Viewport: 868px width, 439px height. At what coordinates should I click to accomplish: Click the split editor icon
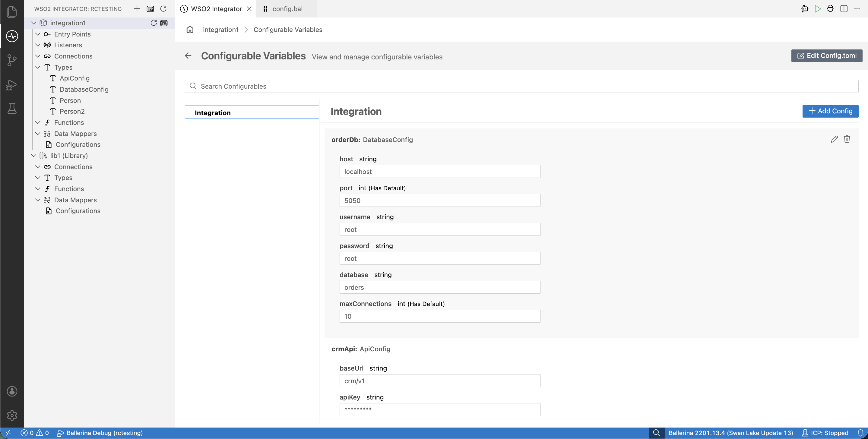(844, 9)
